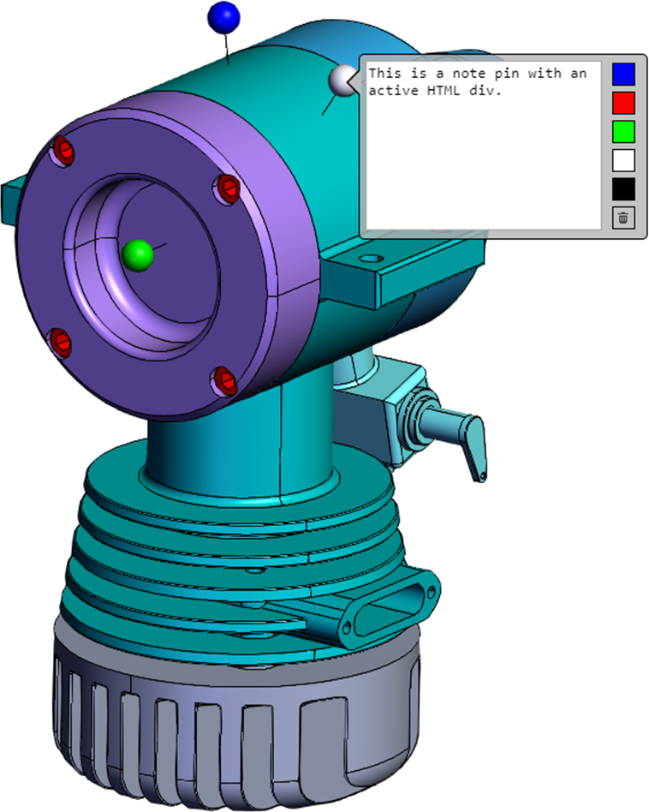Viewport: 649px width, 812px height.
Task: Choose the green color swatch
Action: tap(623, 131)
